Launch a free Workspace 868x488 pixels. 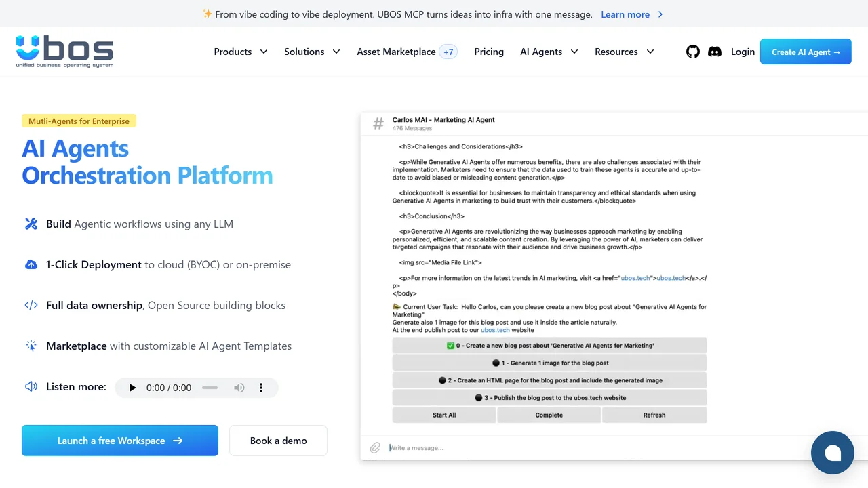click(x=120, y=441)
